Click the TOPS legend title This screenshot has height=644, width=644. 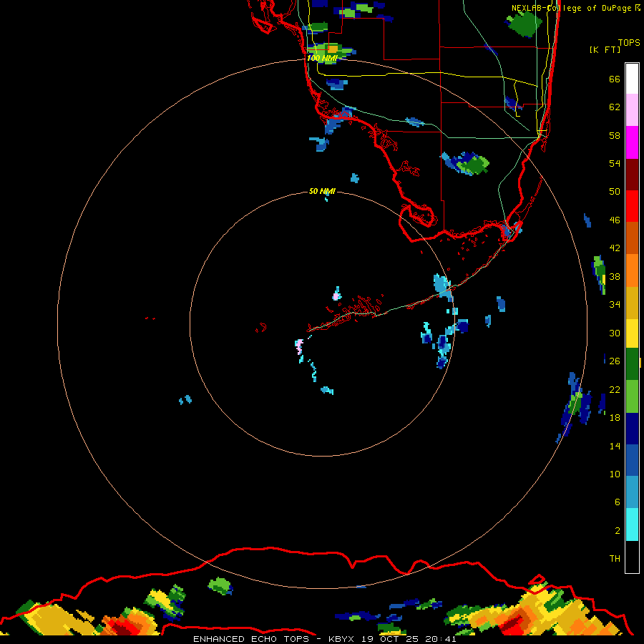[629, 42]
